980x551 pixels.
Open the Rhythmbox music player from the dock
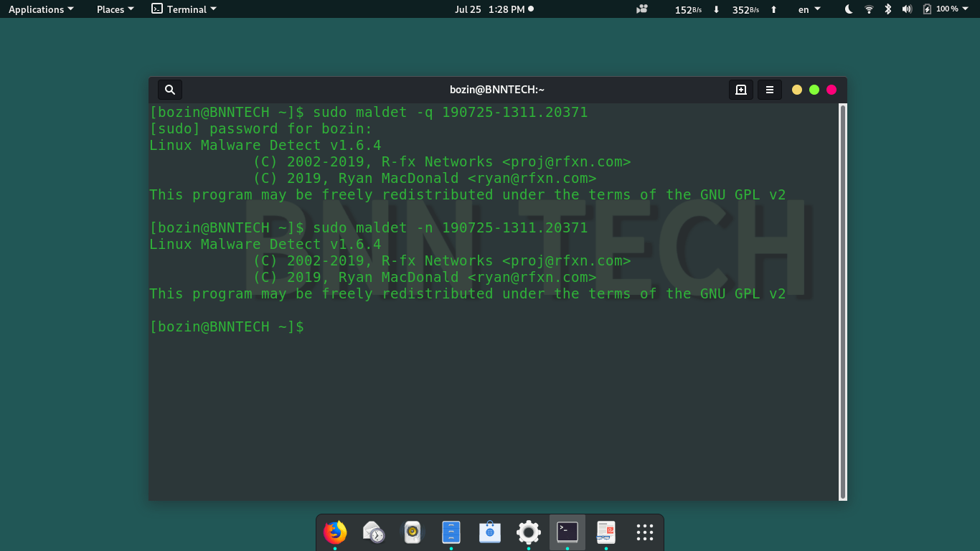pyautogui.click(x=412, y=532)
